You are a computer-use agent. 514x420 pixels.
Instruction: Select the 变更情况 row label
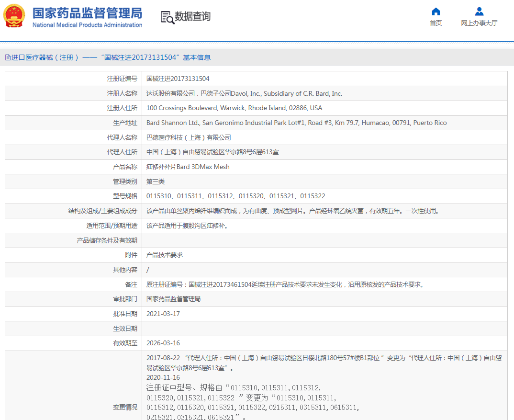coord(125,407)
